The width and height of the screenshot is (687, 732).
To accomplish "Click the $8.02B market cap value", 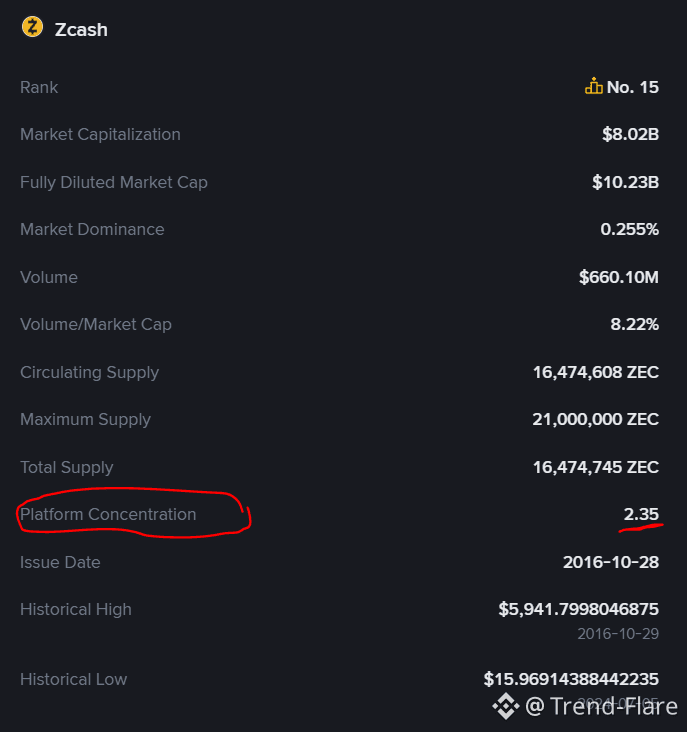I will pos(630,134).
